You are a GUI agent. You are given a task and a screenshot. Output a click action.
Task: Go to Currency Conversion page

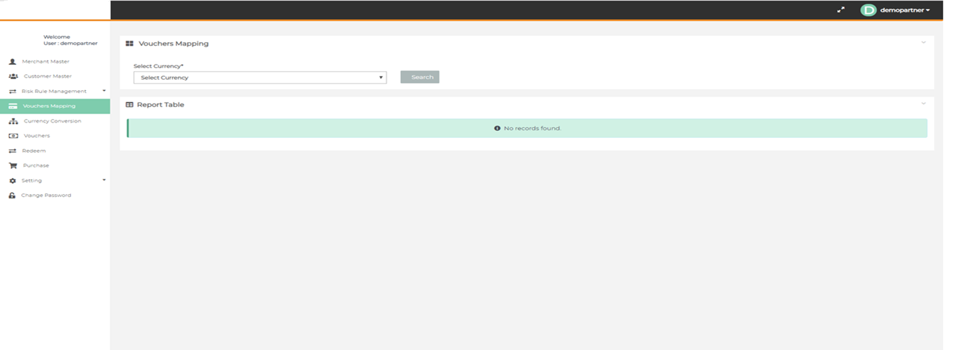coord(52,121)
